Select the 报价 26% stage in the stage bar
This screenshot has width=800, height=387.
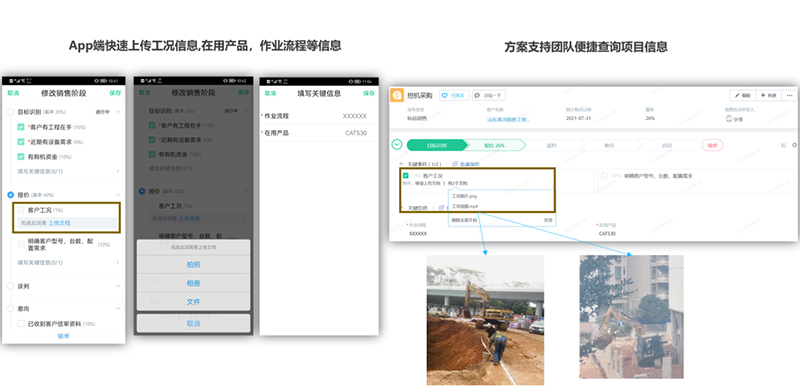(x=494, y=145)
